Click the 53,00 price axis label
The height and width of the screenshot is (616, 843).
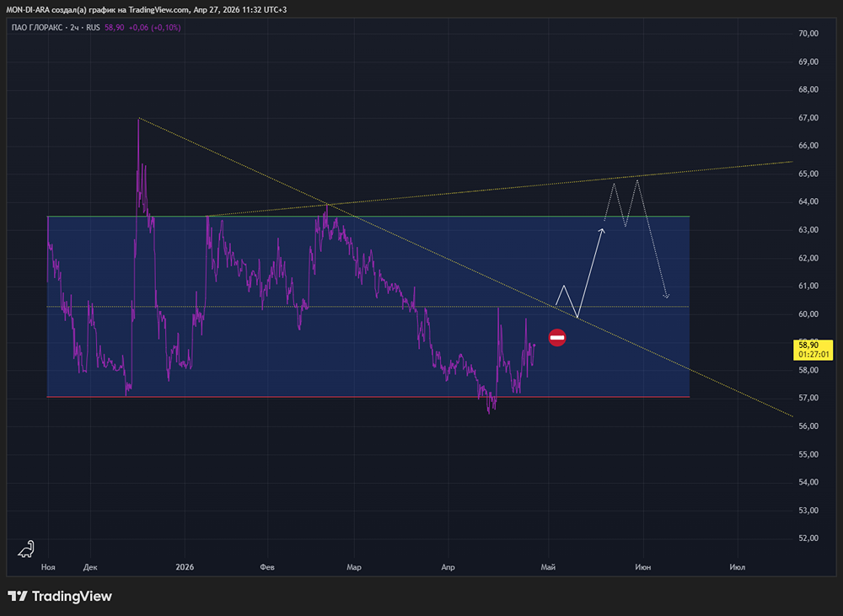[808, 510]
